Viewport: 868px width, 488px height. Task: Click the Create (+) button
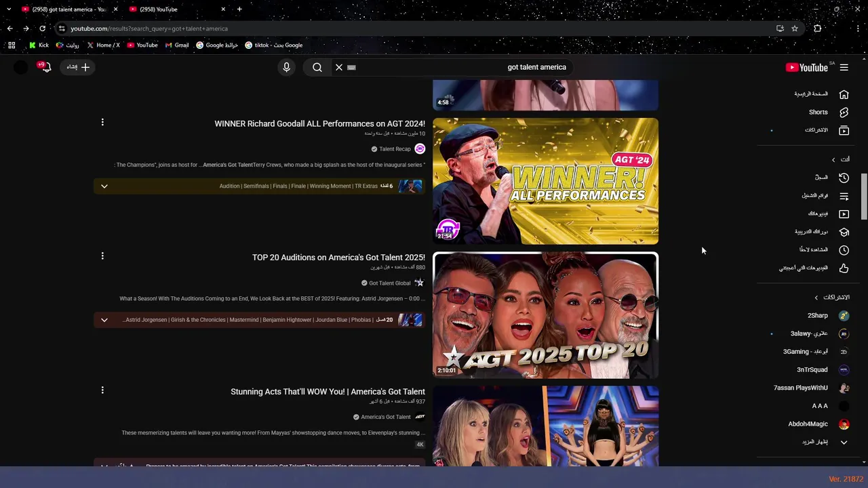(78, 67)
